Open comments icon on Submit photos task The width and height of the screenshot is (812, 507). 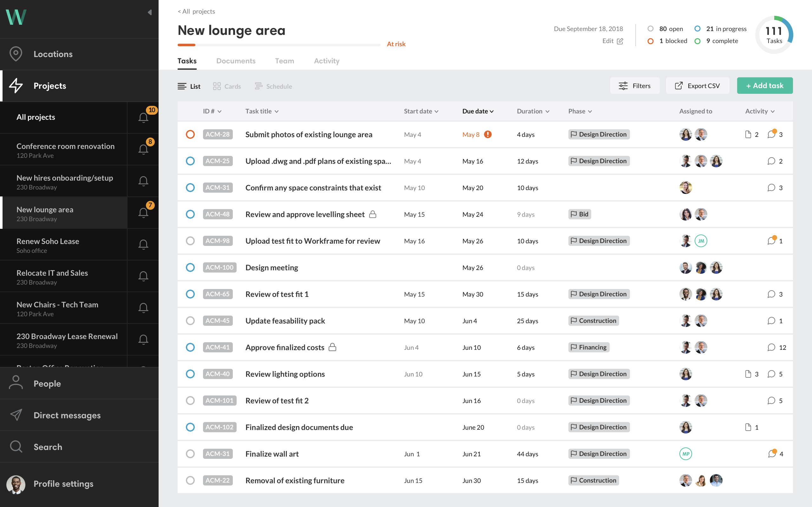[771, 134]
